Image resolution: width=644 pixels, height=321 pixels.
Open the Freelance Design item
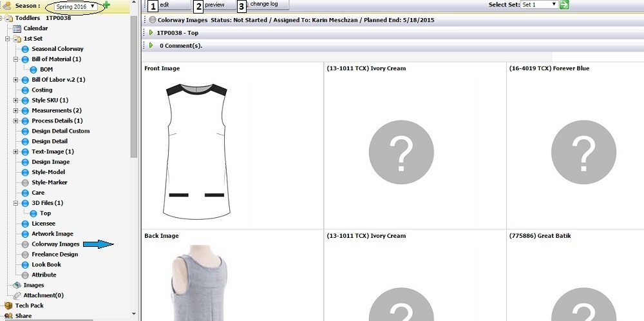coord(55,255)
